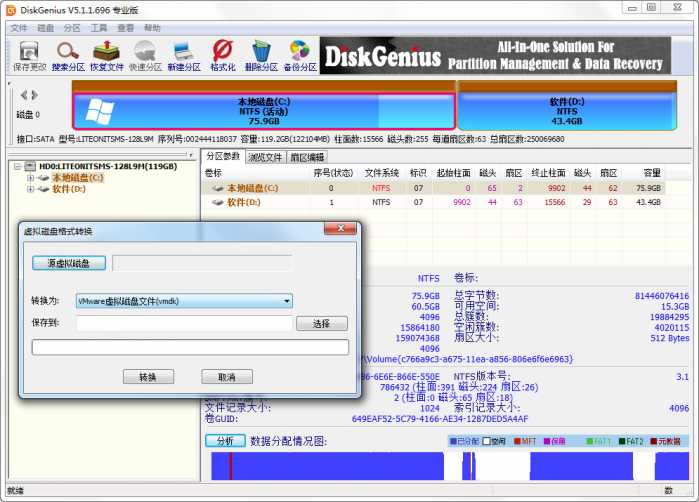Click the 恢复文件 recover files toolbar icon

coord(107,56)
